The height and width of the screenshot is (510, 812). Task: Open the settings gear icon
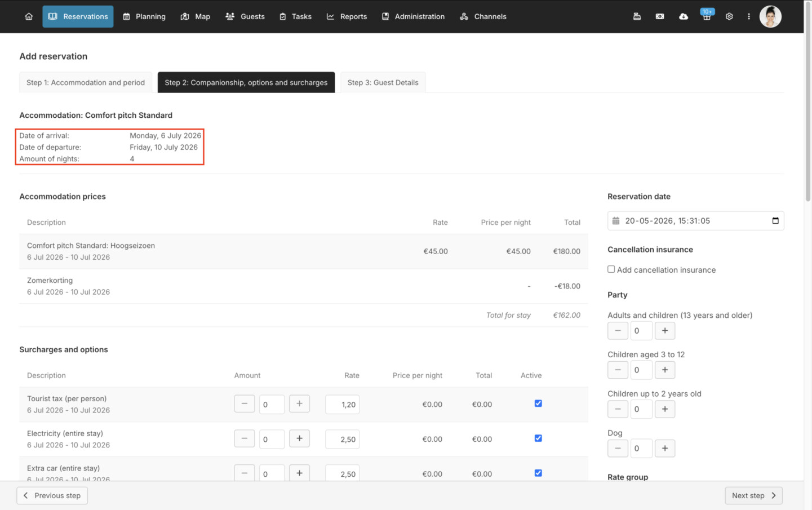pos(729,16)
